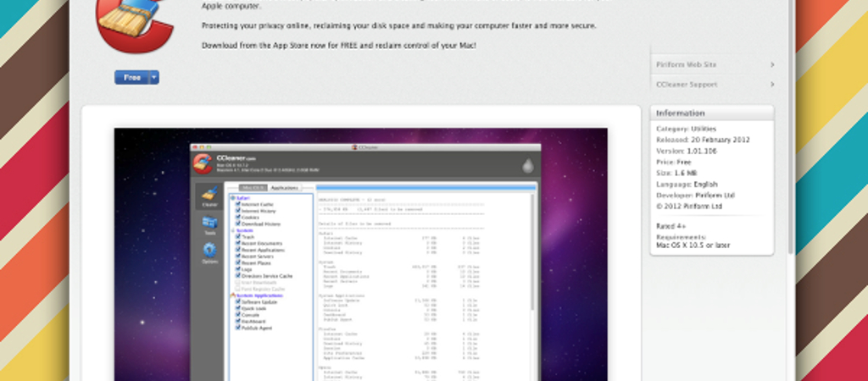Viewport: 868px width, 381px height.
Task: Toggle the Software Update checkbox in the preview
Action: (238, 302)
